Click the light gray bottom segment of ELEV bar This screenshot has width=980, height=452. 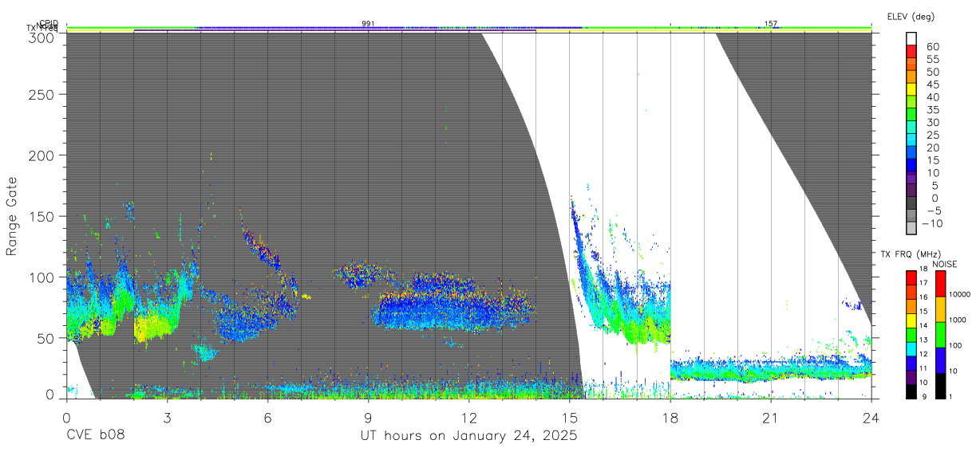(x=911, y=226)
